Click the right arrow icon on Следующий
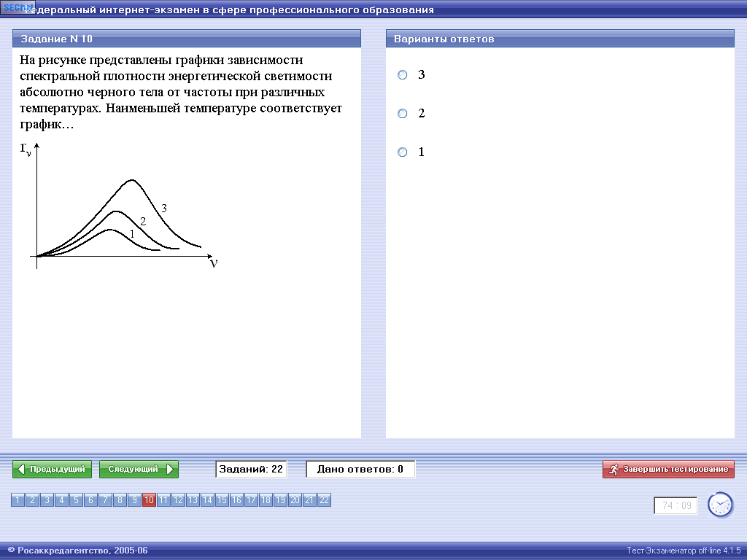747x560 pixels. pyautogui.click(x=170, y=469)
